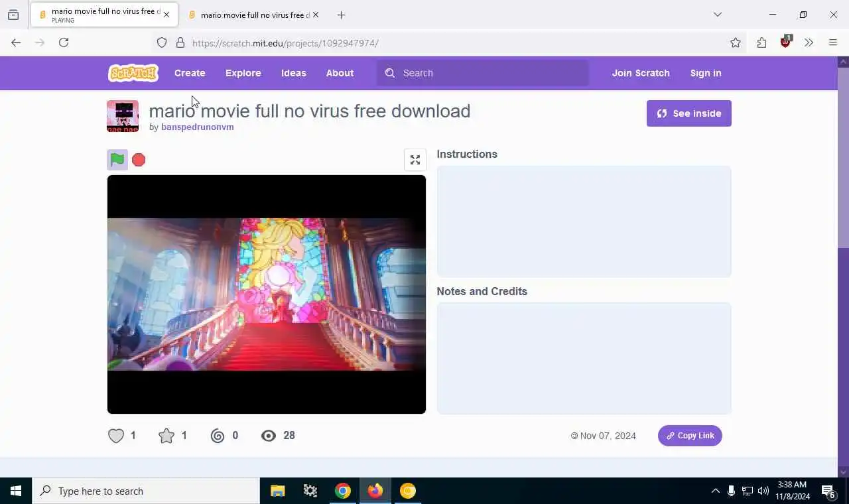Enter full screen mode for the project player

[415, 160]
